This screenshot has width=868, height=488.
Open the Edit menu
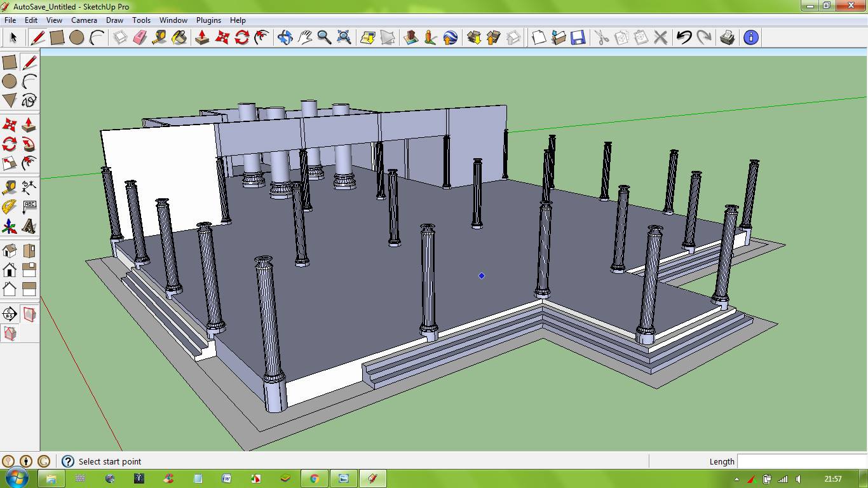coord(31,20)
